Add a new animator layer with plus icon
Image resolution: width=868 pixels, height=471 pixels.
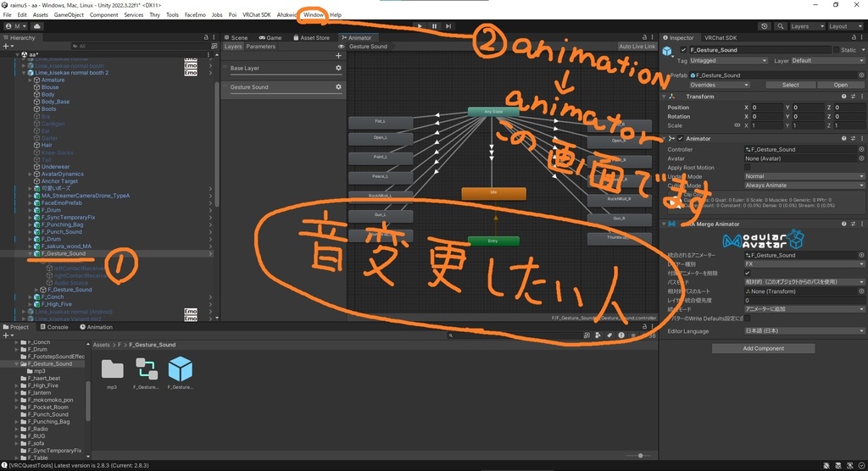[x=338, y=55]
